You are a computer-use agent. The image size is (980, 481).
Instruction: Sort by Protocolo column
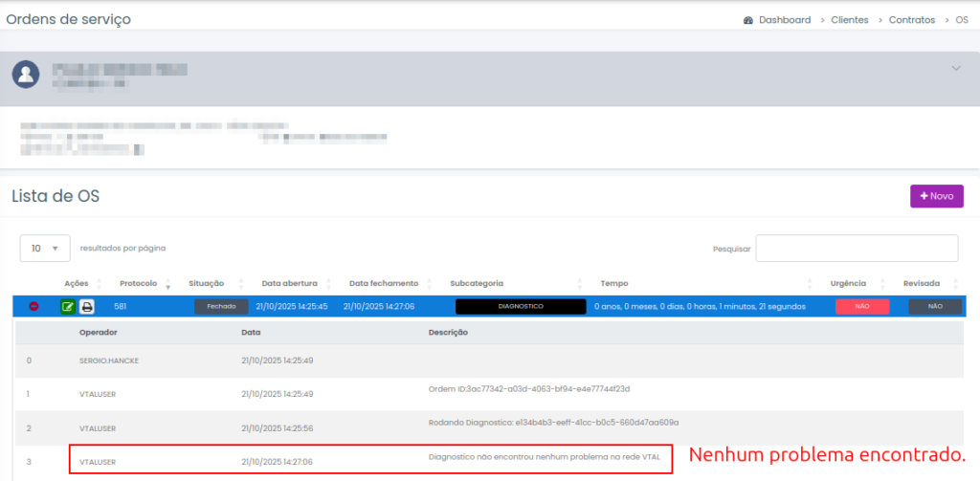138,284
